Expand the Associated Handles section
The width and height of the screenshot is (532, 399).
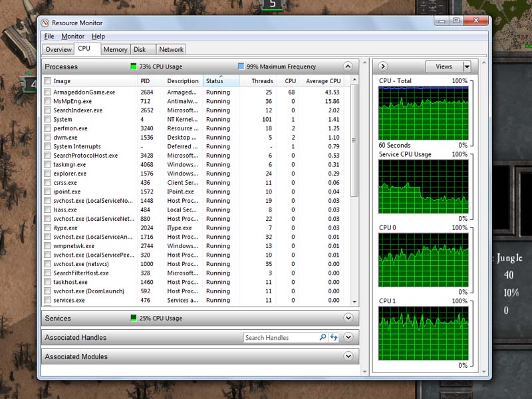(x=348, y=337)
